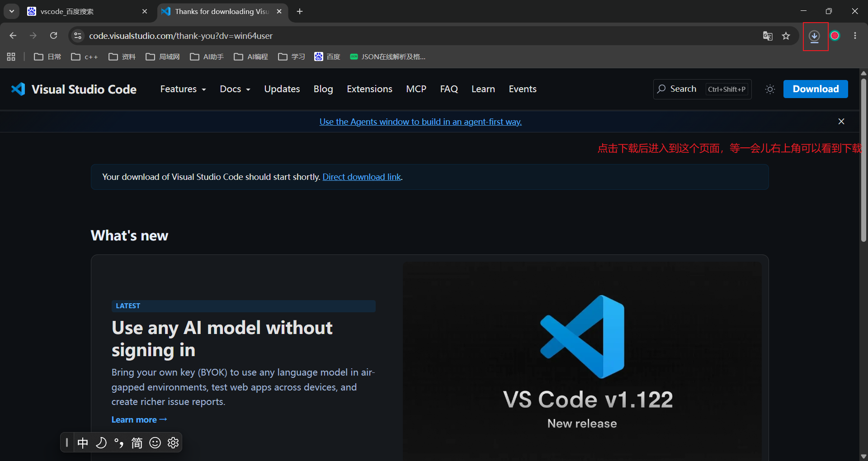Toggle the IME 中 Chinese/English mode

coord(83,442)
